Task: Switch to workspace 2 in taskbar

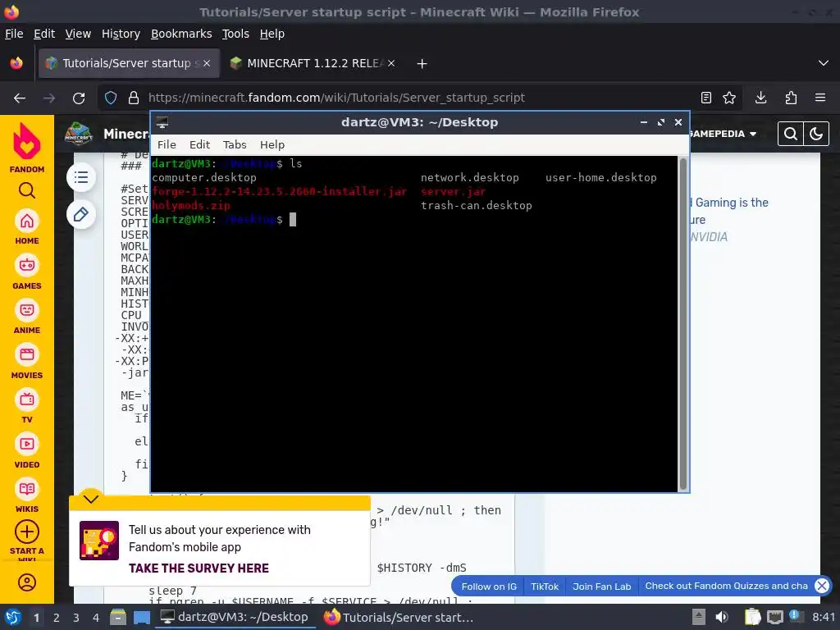Action: tap(57, 618)
